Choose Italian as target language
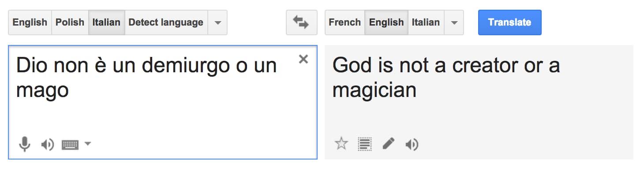 [x=426, y=22]
